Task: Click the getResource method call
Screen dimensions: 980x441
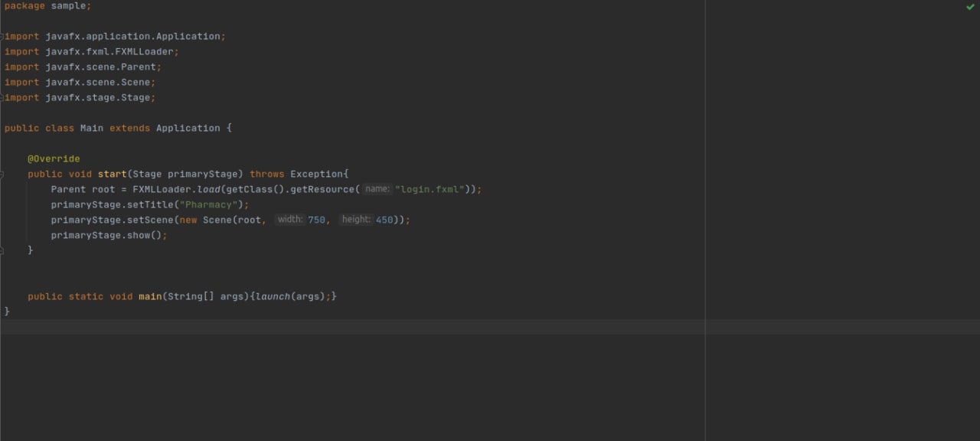Action: 322,189
